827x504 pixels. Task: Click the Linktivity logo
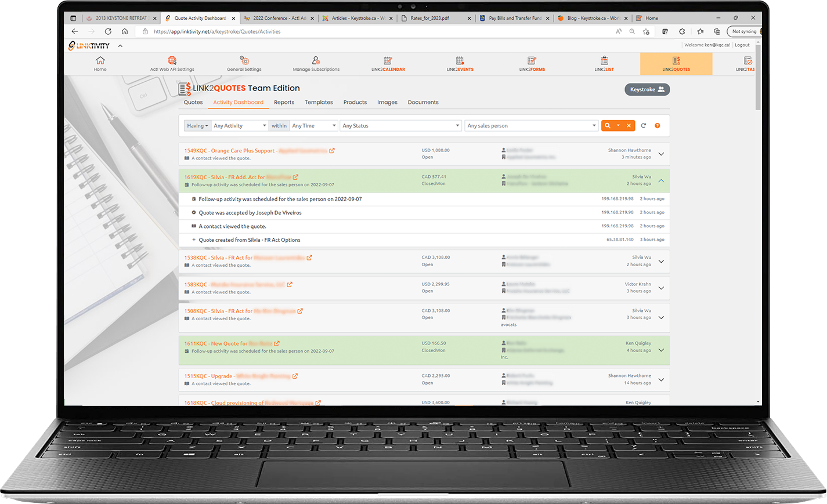(89, 46)
